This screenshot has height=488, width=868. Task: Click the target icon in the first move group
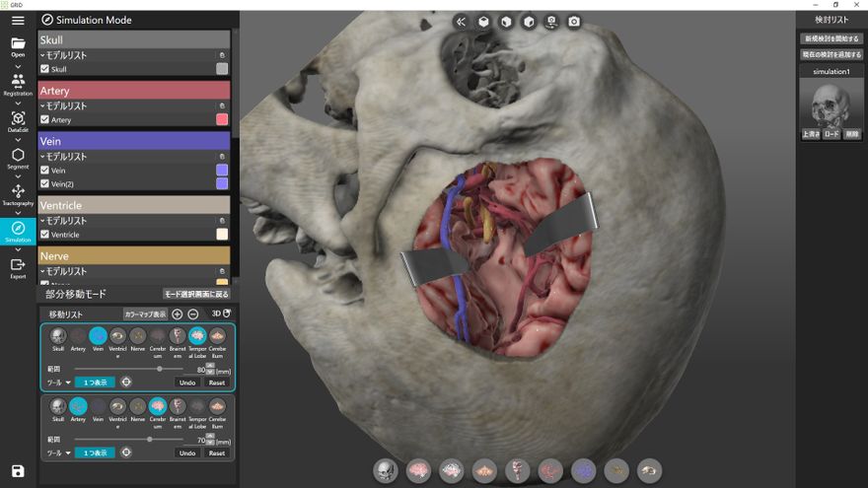pyautogui.click(x=126, y=383)
